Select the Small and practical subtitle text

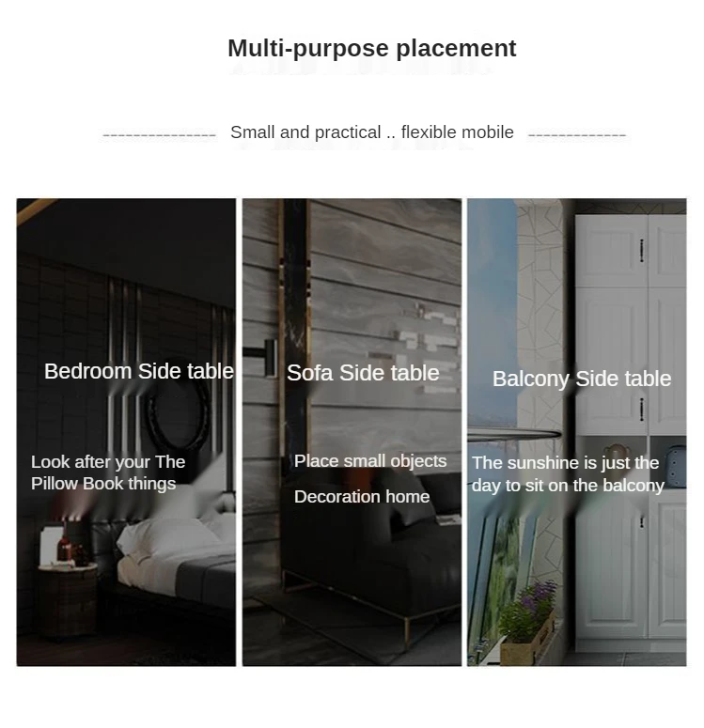pos(372,132)
